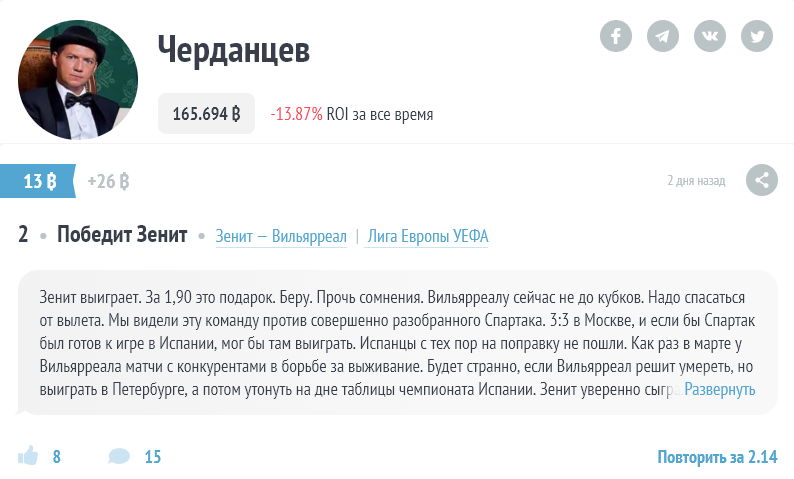Click the -13.87% ROI statistic
This screenshot has width=794, height=479.
[296, 115]
